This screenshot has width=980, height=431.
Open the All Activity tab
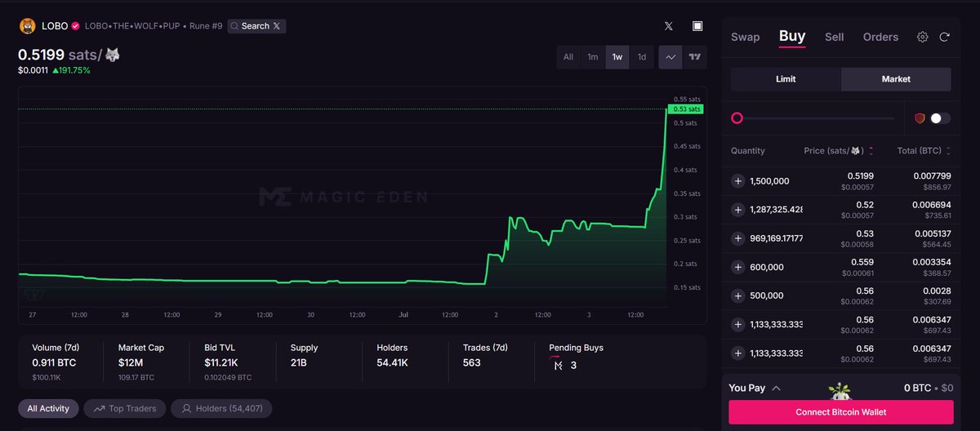(48, 408)
